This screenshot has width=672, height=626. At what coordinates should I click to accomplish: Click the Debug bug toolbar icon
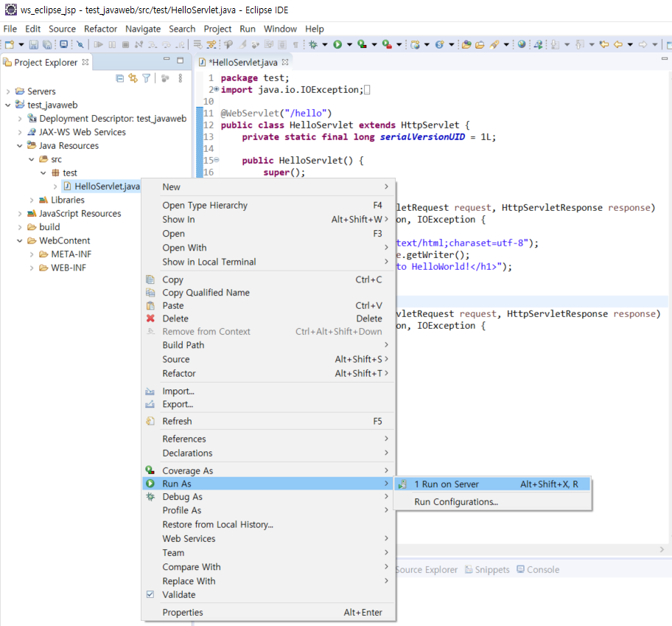(x=313, y=44)
